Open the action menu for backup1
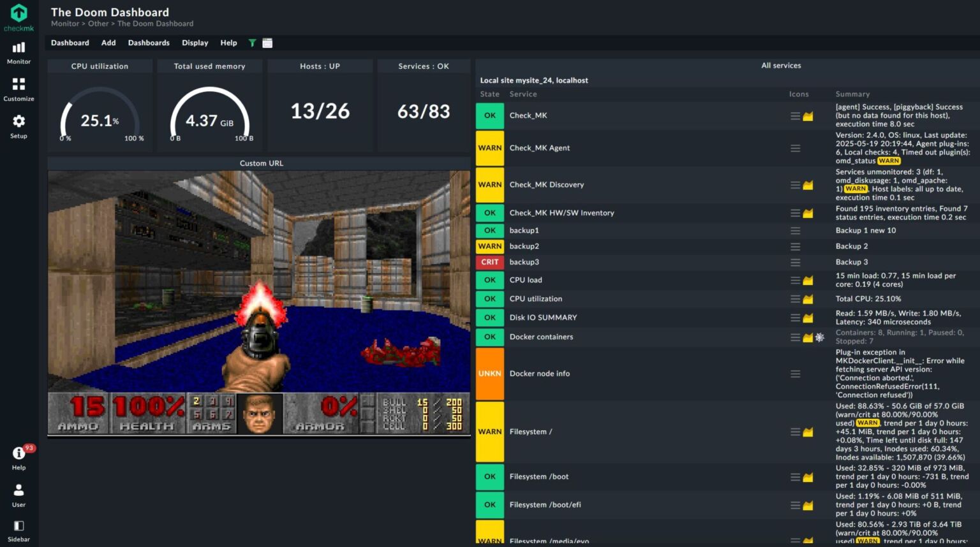Image resolution: width=980 pixels, height=547 pixels. click(796, 230)
